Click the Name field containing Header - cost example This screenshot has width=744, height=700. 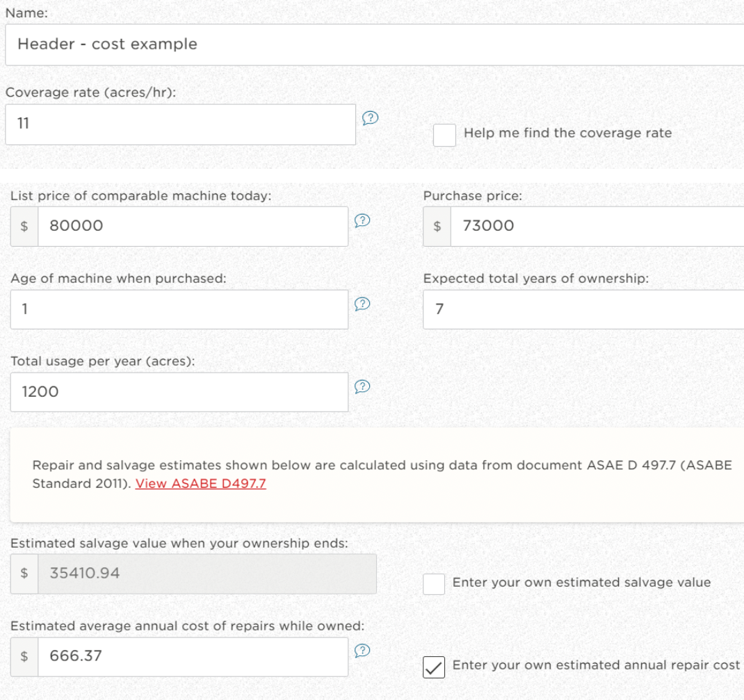click(x=374, y=44)
